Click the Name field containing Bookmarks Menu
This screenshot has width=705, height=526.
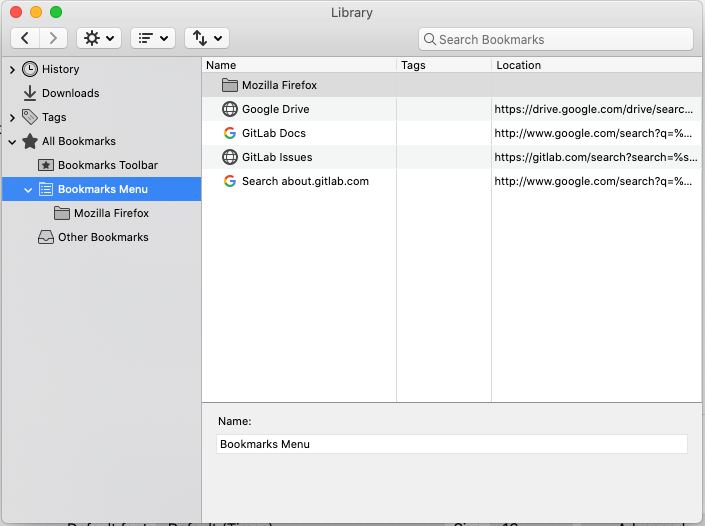click(452, 444)
